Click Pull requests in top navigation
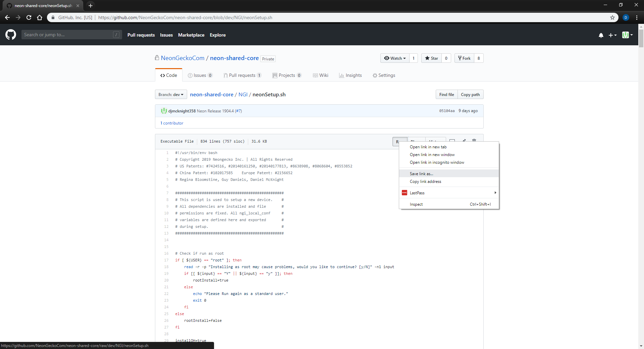 (141, 35)
